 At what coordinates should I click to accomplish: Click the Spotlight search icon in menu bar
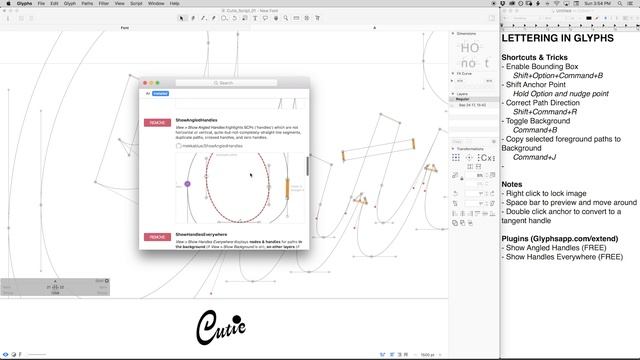point(620,3)
